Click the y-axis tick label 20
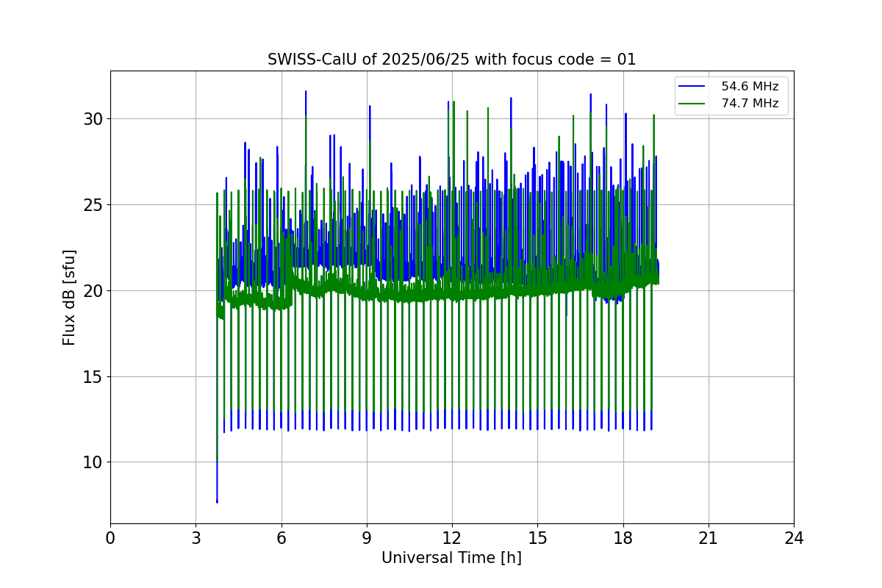 tap(93, 290)
